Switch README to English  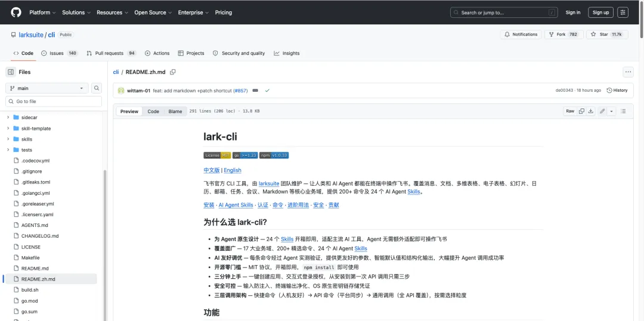[233, 170]
